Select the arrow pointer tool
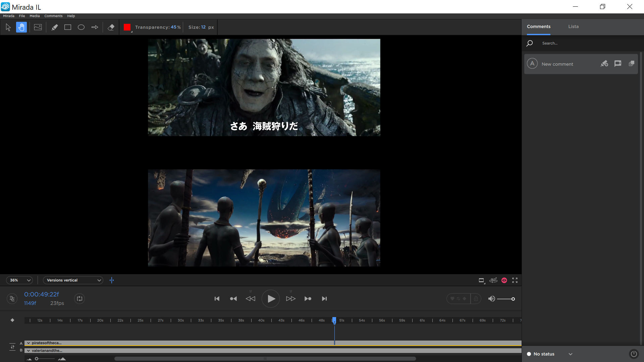Viewport: 644px width, 362px height. [x=8, y=27]
